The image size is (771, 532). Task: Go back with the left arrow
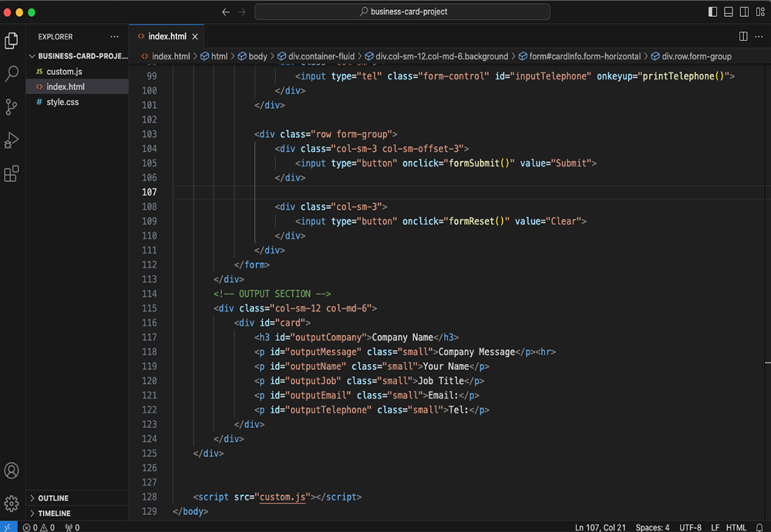coord(226,12)
